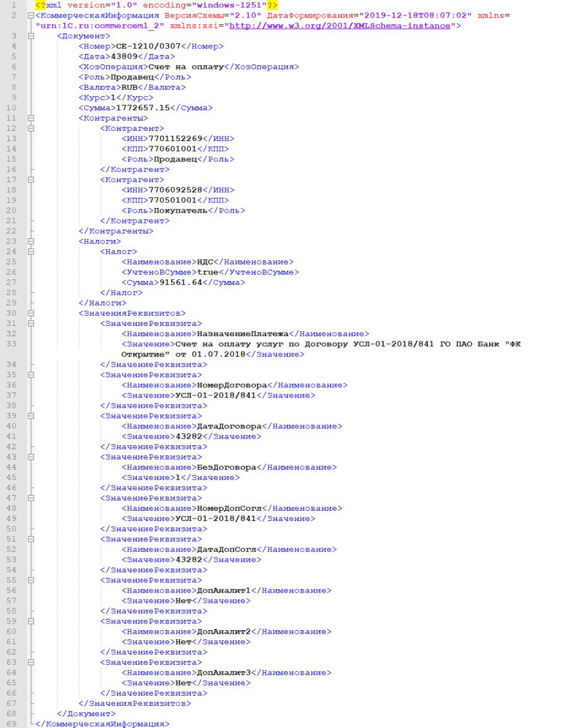Collapse the ЗначениеРеквизита fold on line 39
Image resolution: width=565 pixels, height=728 pixels.
click(31, 416)
